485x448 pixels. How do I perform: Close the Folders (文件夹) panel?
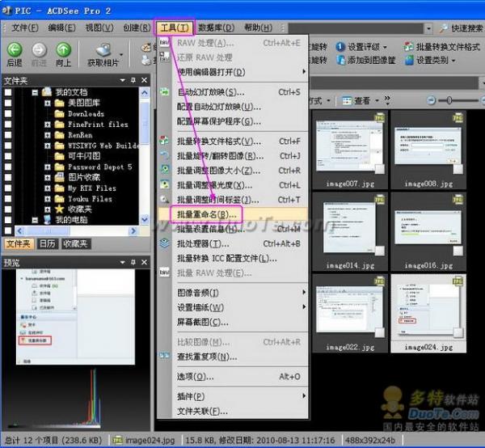pyautogui.click(x=144, y=80)
